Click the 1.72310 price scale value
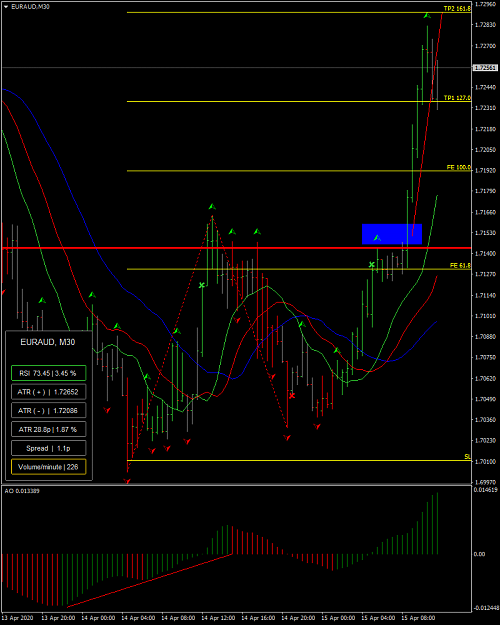The image size is (500, 625). (x=485, y=108)
